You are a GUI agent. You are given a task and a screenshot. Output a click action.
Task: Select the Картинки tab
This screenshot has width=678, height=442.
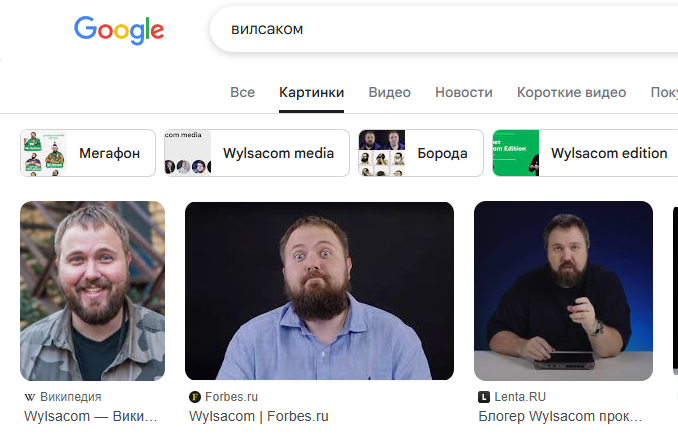[x=311, y=93]
